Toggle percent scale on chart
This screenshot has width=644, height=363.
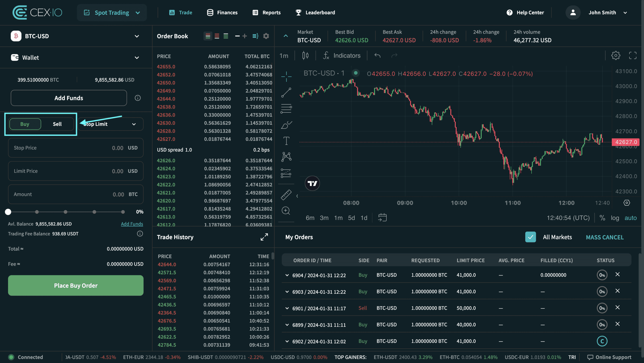click(x=602, y=218)
